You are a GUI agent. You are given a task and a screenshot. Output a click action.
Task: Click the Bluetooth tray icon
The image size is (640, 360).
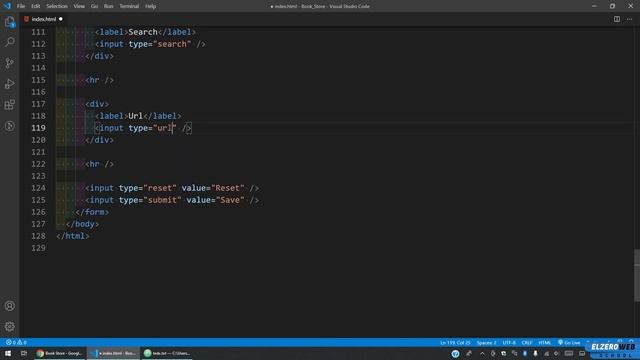pos(525,353)
